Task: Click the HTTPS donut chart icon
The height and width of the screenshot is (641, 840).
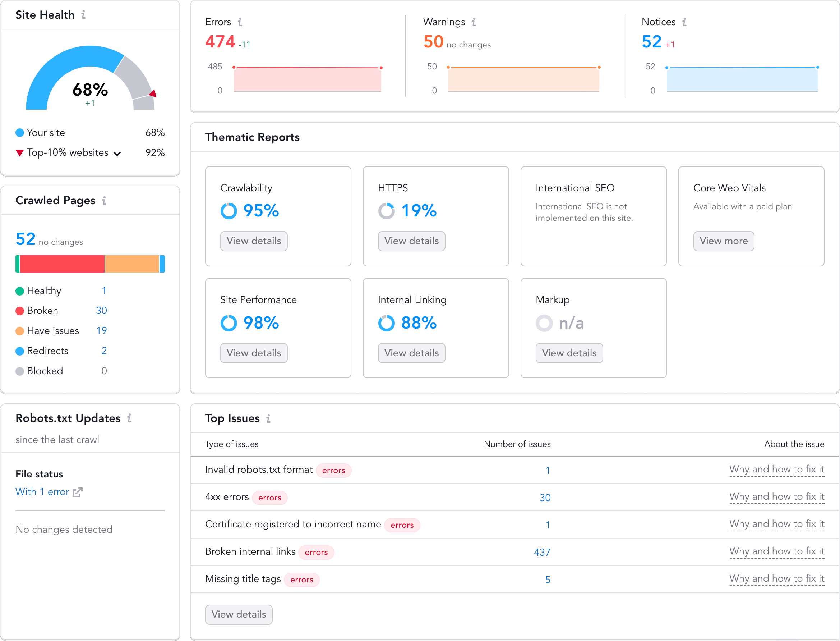Action: [x=386, y=211]
